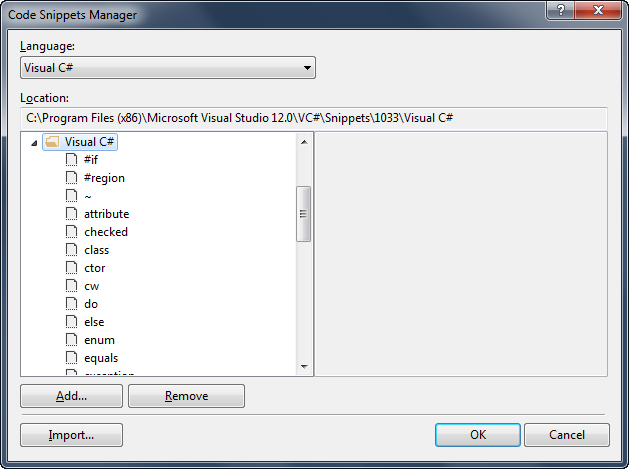The image size is (629, 469).
Task: Click the checked snippet file icon
Action: pyautogui.click(x=71, y=231)
